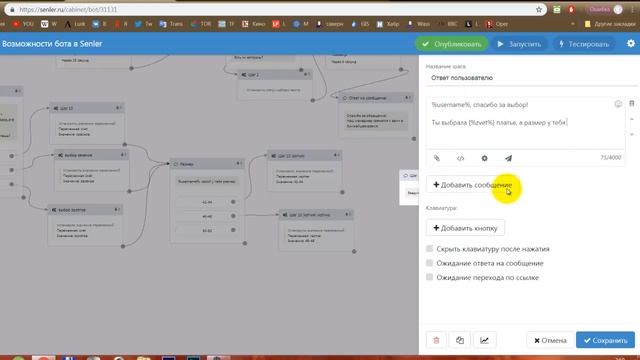Move message up with the up arrow
640x360 pixels.
tap(631, 119)
